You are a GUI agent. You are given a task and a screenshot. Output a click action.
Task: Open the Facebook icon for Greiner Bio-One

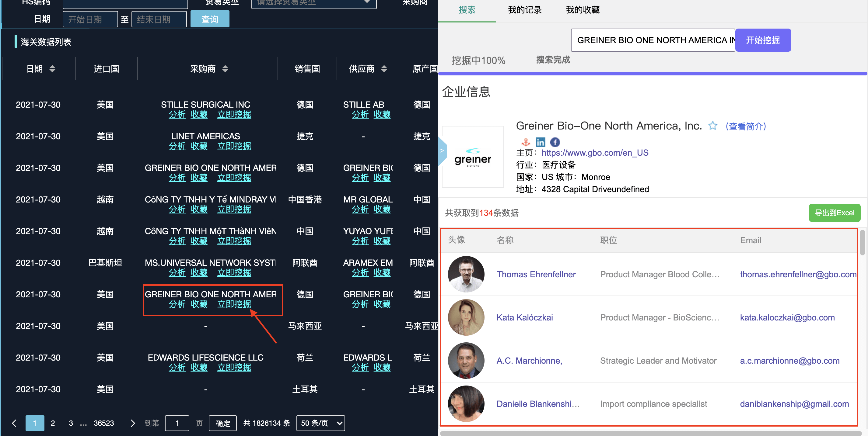(x=555, y=142)
